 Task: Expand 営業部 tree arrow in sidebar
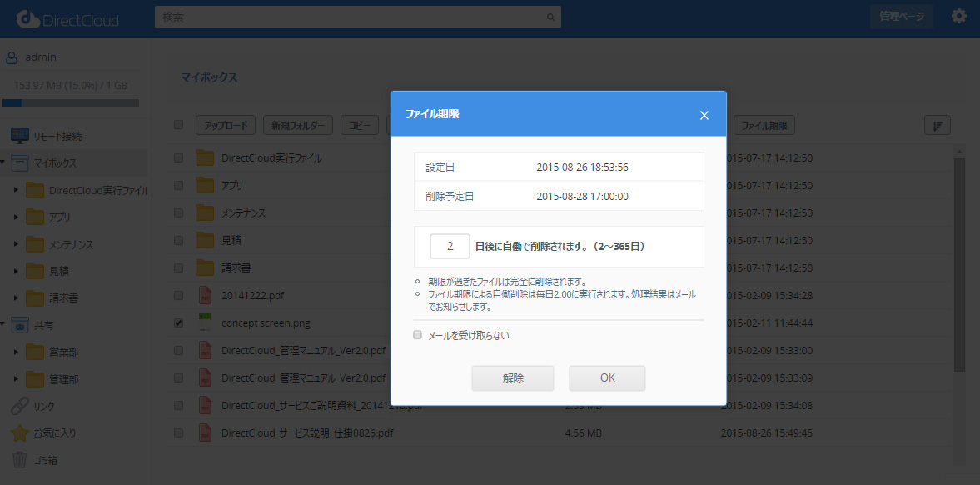pyautogui.click(x=16, y=352)
